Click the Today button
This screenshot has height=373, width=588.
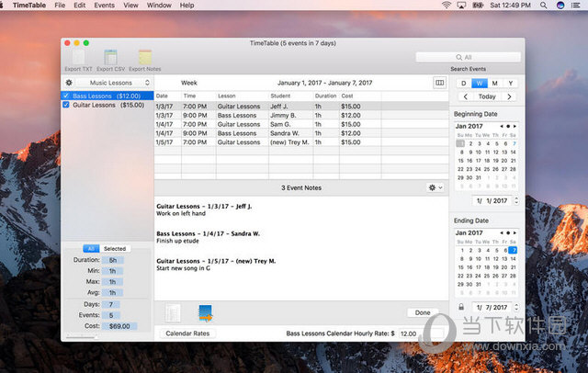click(487, 96)
